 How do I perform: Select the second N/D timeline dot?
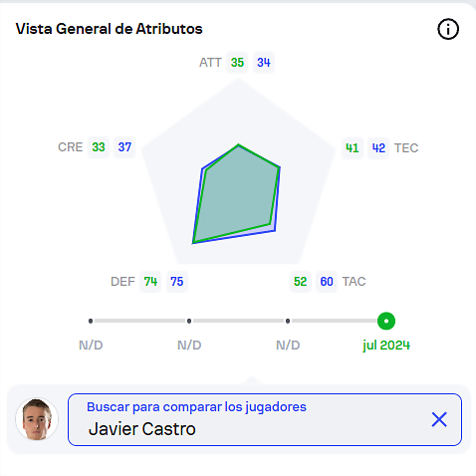[x=189, y=321]
